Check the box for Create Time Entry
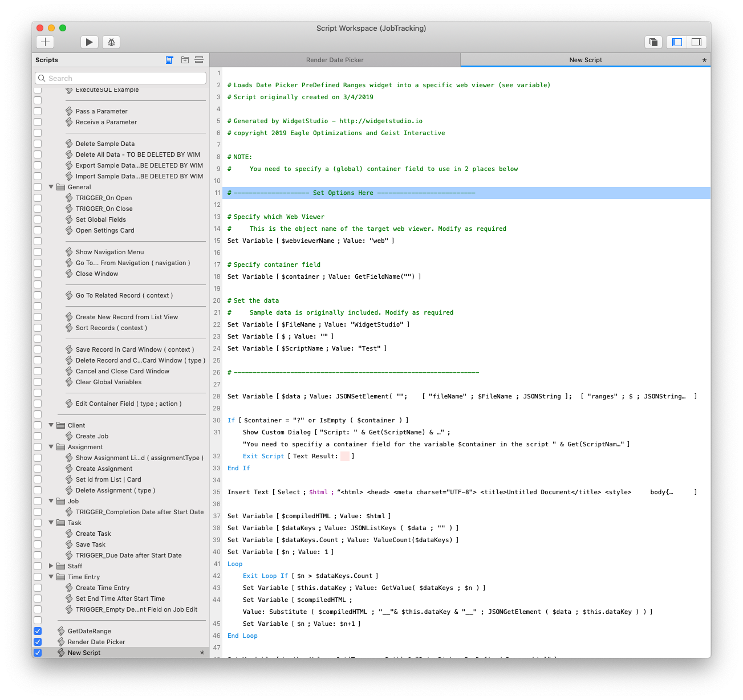 coord(38,588)
